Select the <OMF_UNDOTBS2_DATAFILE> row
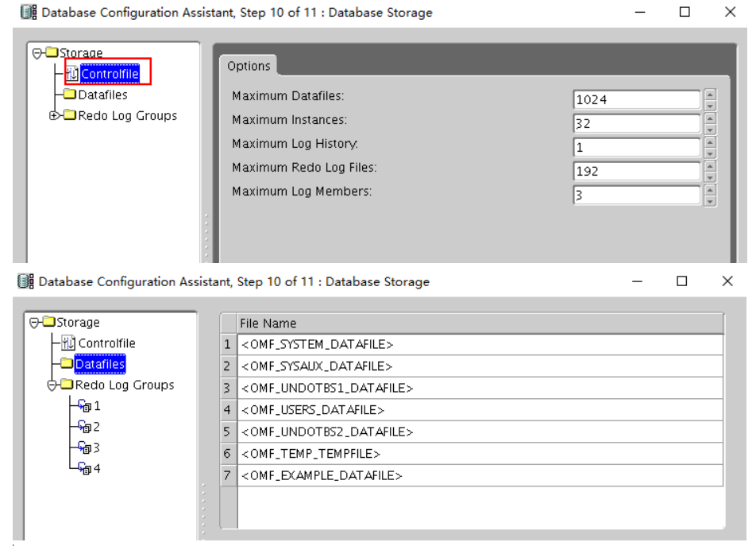 [x=480, y=432]
